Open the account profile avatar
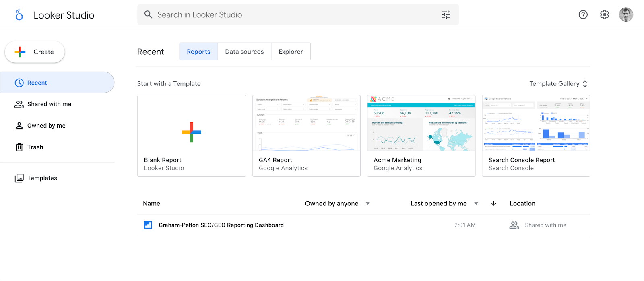The image size is (644, 281). click(x=626, y=14)
